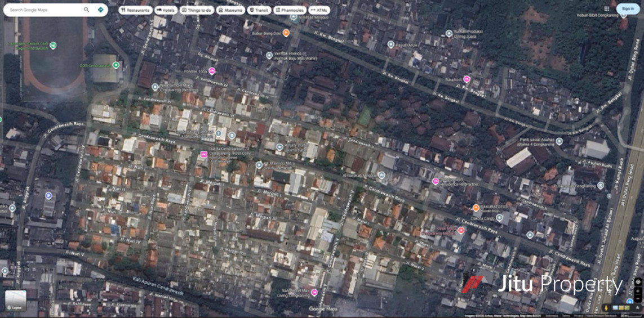Filter map by Hotels

pos(165,10)
